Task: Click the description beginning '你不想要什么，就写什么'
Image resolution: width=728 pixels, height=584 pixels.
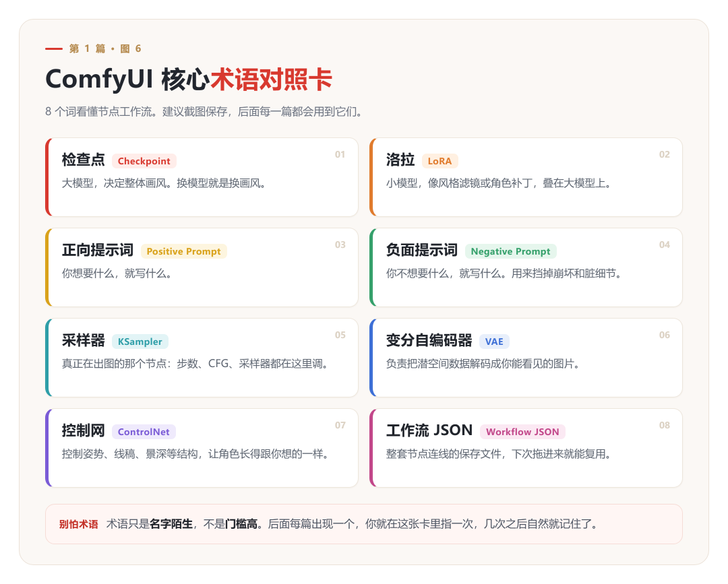Action: point(504,273)
